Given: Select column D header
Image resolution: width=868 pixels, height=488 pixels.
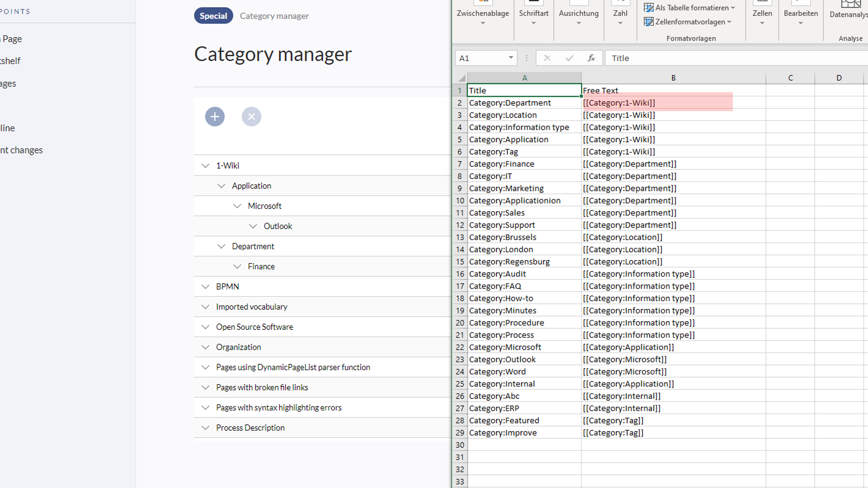Looking at the screenshot, I should pos(839,78).
